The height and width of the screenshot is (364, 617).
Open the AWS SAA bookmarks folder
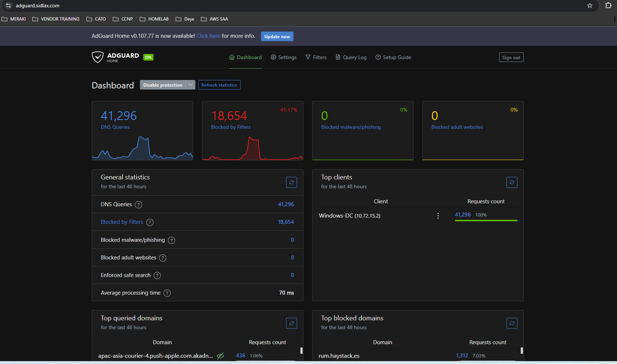[x=214, y=19]
